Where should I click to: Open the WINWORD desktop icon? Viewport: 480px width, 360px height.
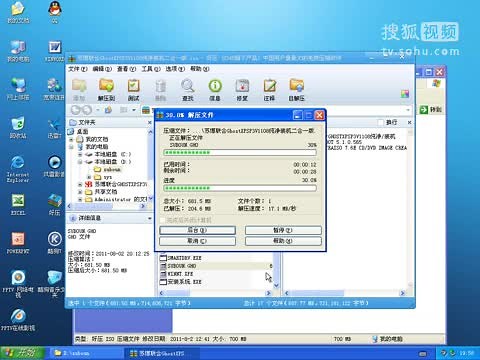pos(54,51)
